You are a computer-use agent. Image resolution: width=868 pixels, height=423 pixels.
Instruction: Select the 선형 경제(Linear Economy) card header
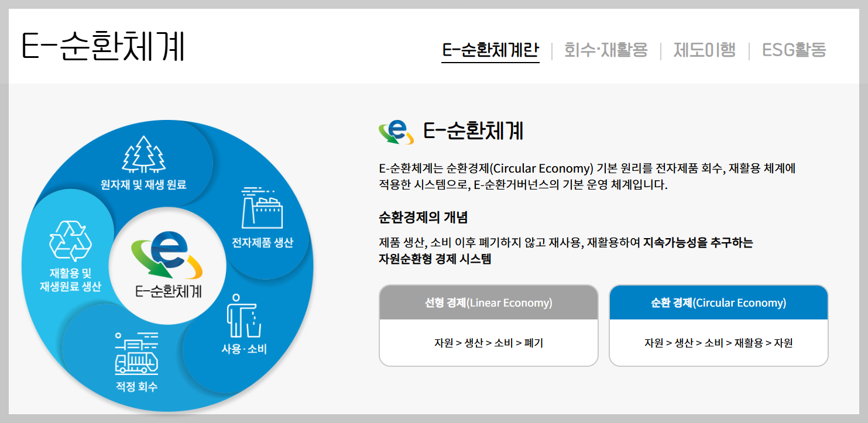coord(489,302)
